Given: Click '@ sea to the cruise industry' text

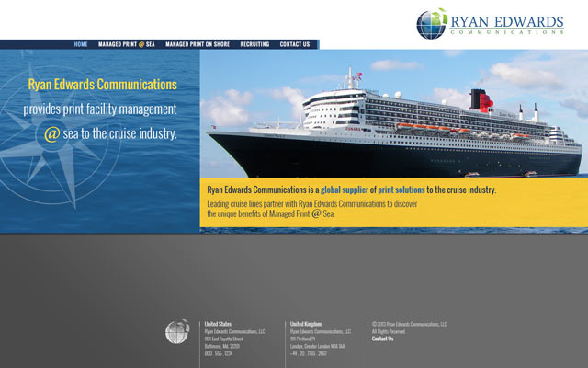Looking at the screenshot, I should pos(110,133).
